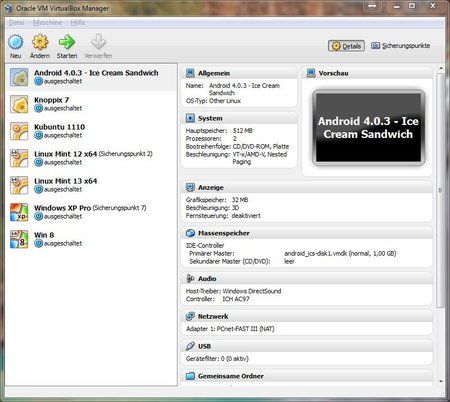Open VM settings with the Ändern gear icon

[x=40, y=42]
